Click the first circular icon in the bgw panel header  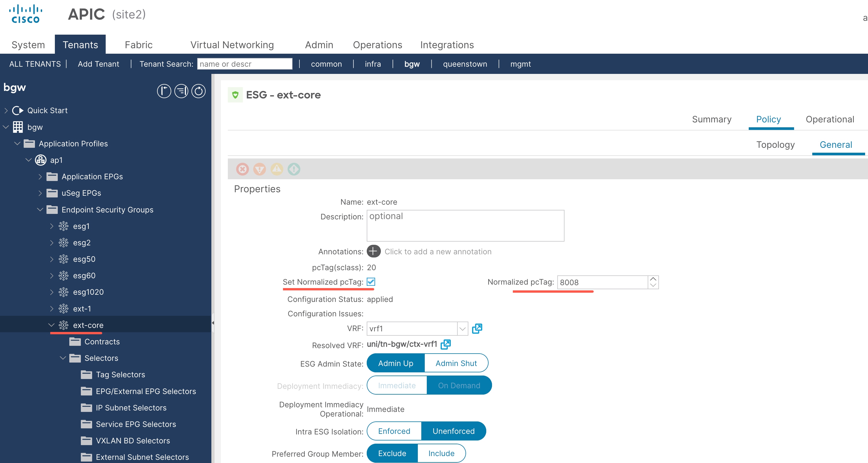[x=164, y=91]
